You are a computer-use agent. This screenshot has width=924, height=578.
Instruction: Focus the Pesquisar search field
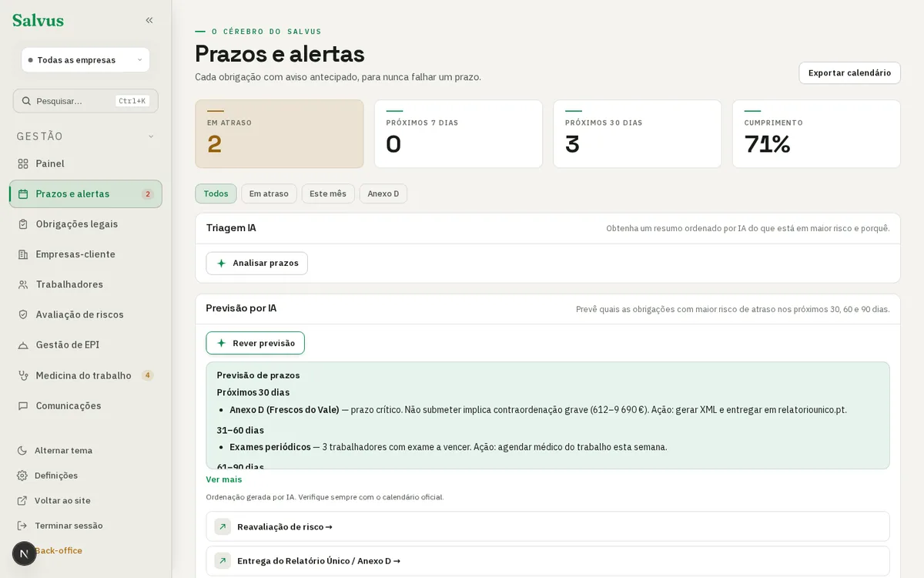point(85,101)
